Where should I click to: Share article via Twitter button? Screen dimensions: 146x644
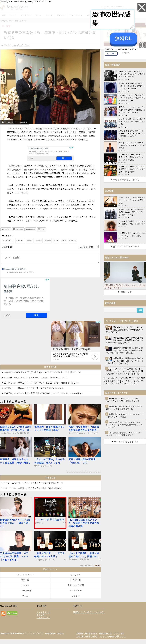[6, 229]
